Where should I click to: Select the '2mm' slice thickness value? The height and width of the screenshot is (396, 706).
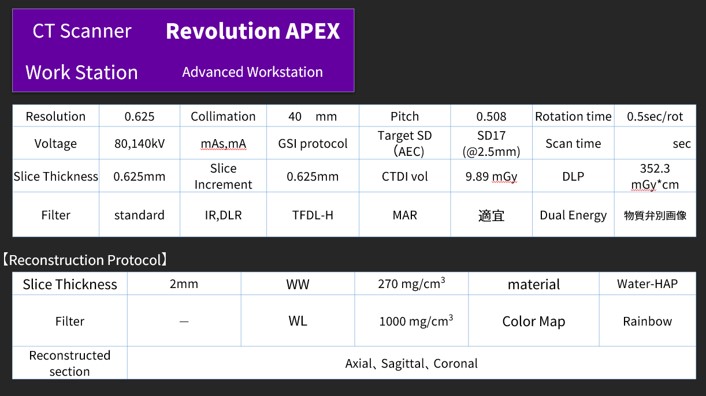pos(184,284)
